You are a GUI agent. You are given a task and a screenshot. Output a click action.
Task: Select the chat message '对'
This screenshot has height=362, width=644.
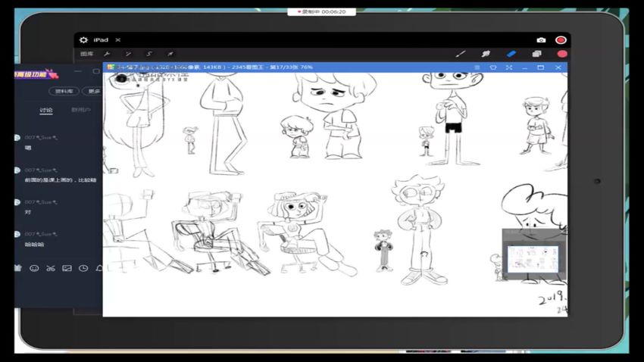point(28,212)
